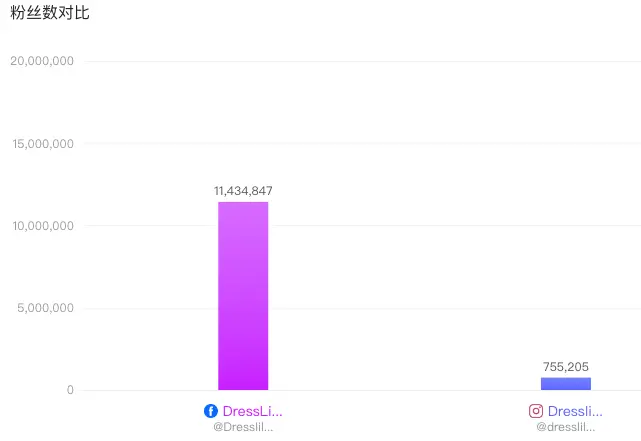641x441 pixels.
Task: Click the chart title 粉丝数对比
Action: 49,13
